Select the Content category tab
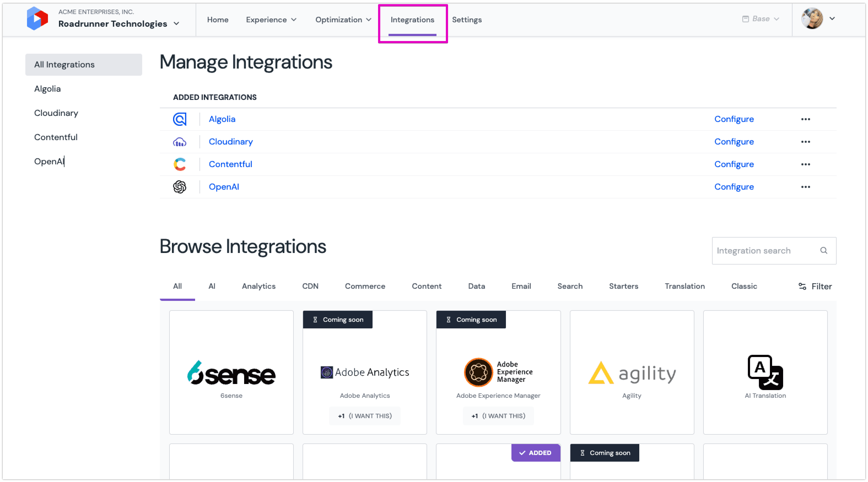 (x=427, y=286)
